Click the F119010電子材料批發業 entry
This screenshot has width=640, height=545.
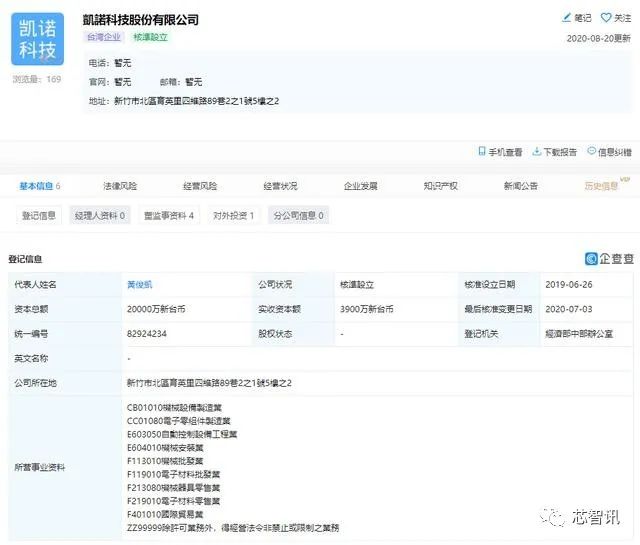point(173,474)
